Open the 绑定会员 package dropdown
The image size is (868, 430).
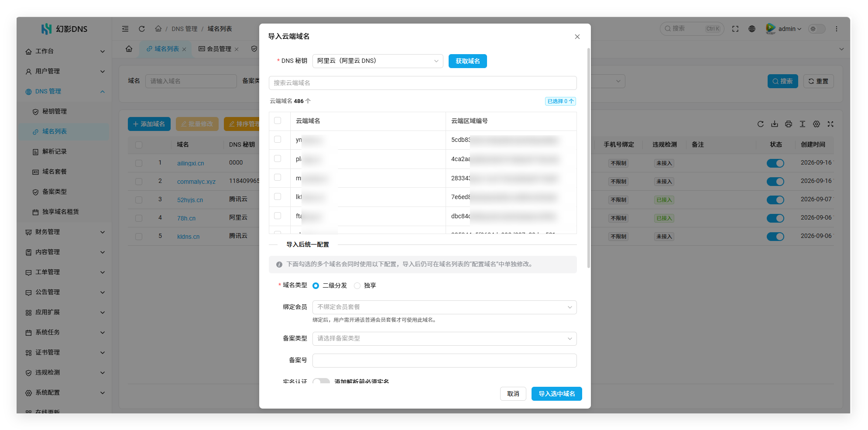(445, 307)
